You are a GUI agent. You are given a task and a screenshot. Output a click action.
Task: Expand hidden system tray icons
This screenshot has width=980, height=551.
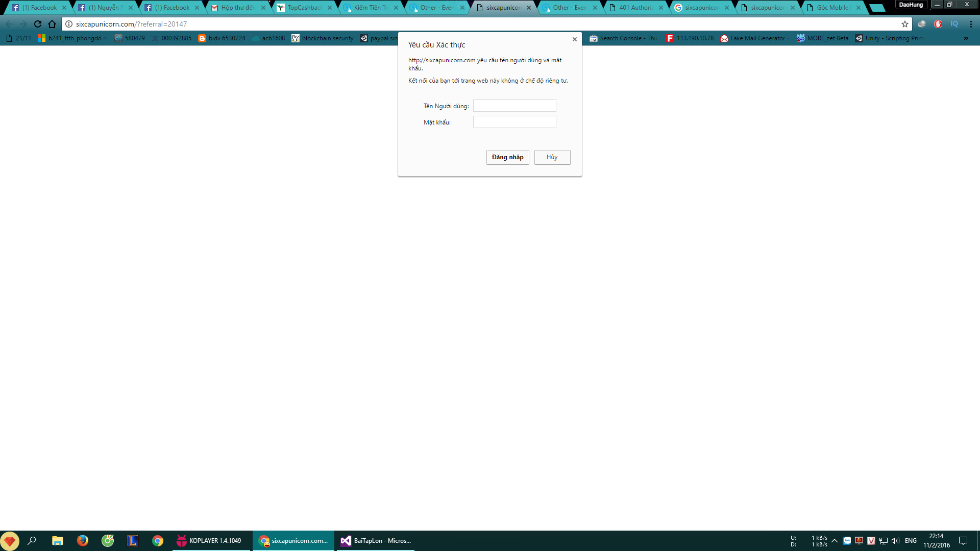[x=835, y=541]
